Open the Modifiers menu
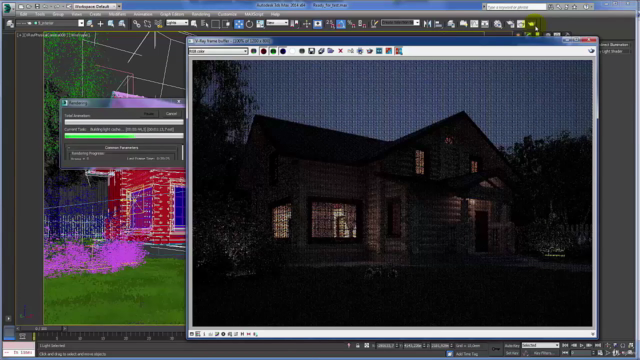Image resolution: width=640 pixels, height=360 pixels. point(117,14)
